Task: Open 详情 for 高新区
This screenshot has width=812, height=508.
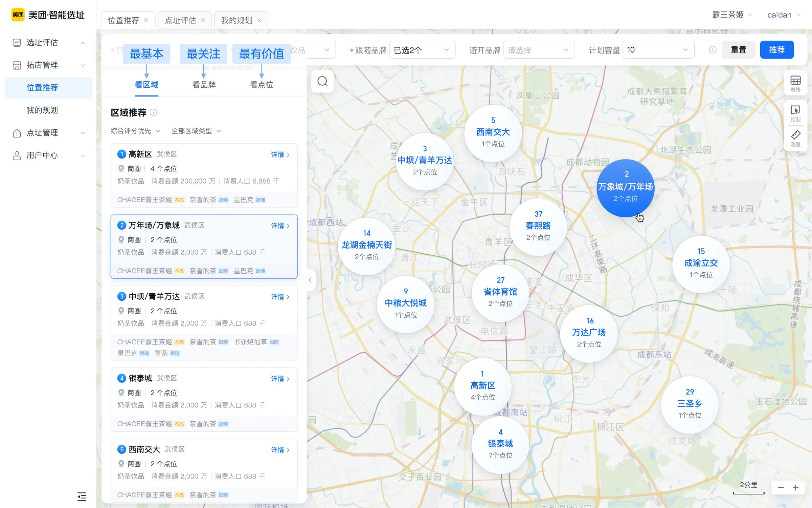Action: (280, 154)
